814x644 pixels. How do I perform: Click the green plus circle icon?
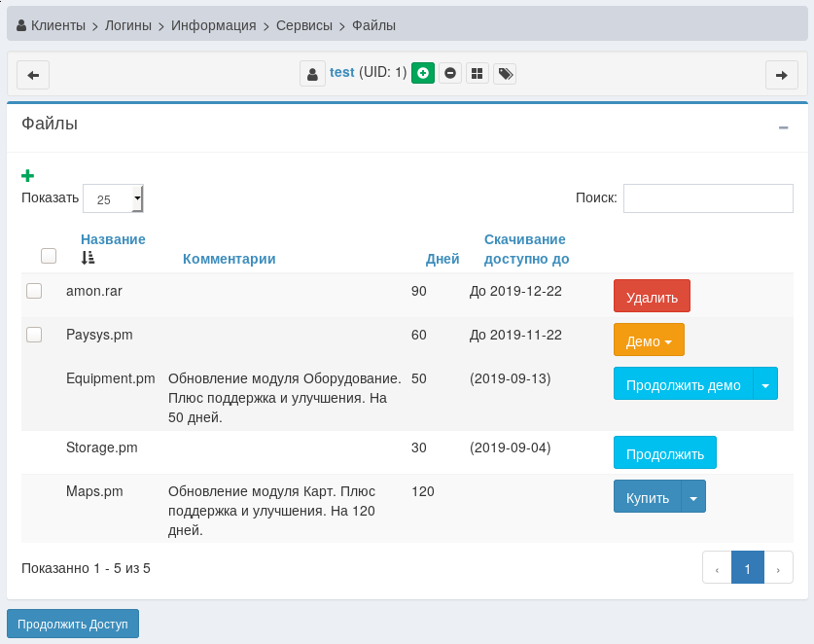coord(422,73)
